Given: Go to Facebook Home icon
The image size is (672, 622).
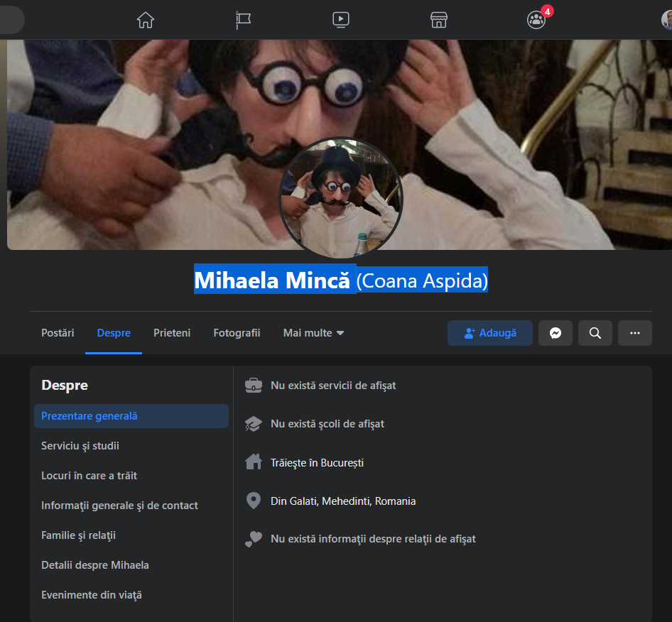Looking at the screenshot, I should pos(146,20).
